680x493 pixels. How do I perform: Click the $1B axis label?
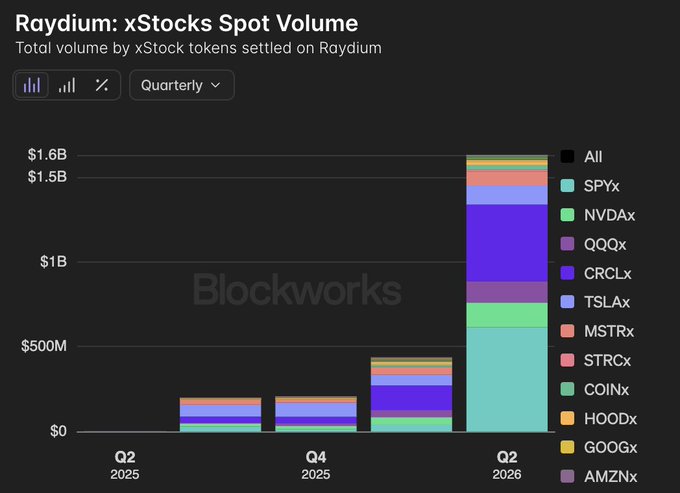pyautogui.click(x=53, y=261)
